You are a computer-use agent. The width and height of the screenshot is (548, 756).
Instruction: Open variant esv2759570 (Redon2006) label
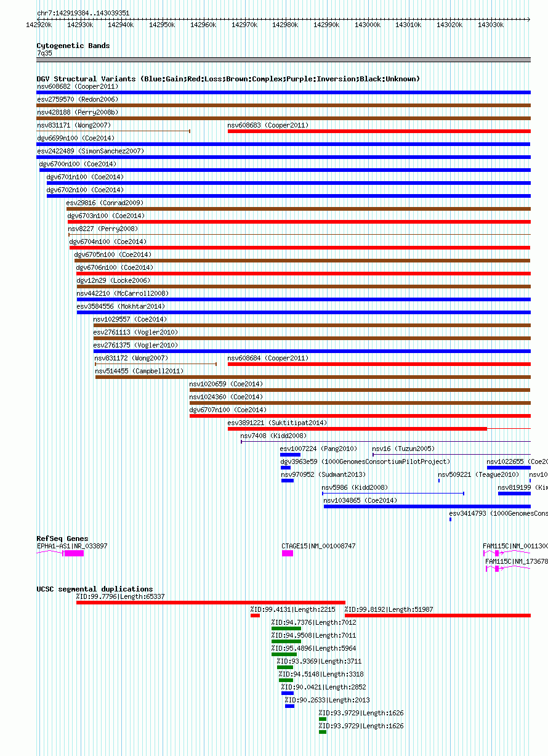click(x=78, y=99)
